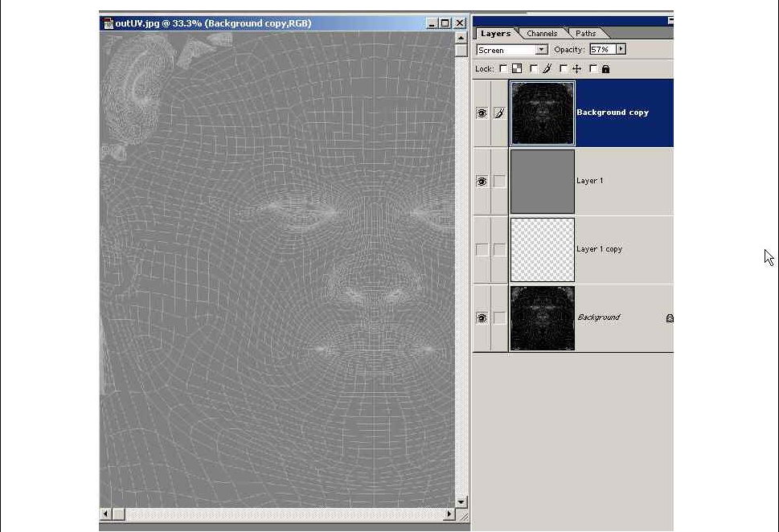The width and height of the screenshot is (779, 532).
Task: Click the horizontal scrollbar right arrow
Action: 449,514
